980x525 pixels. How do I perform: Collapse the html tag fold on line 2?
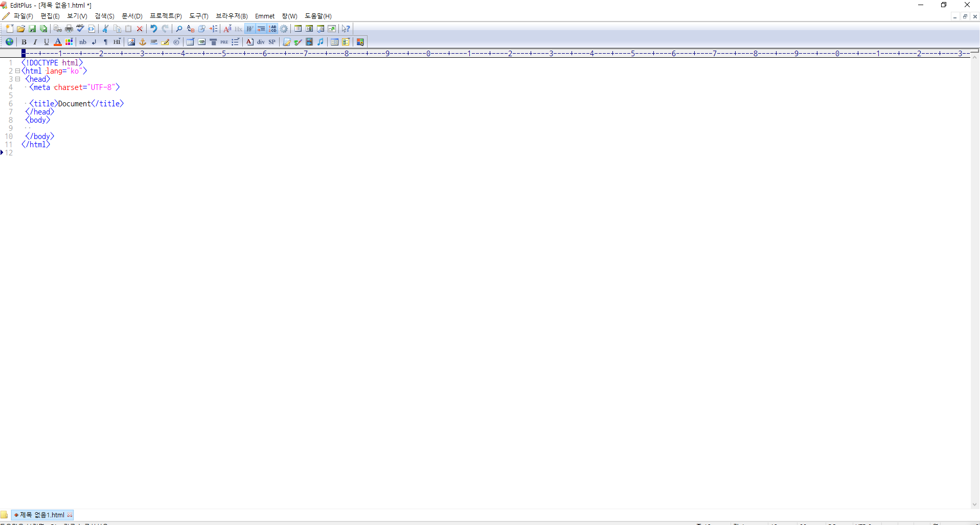[x=17, y=71]
